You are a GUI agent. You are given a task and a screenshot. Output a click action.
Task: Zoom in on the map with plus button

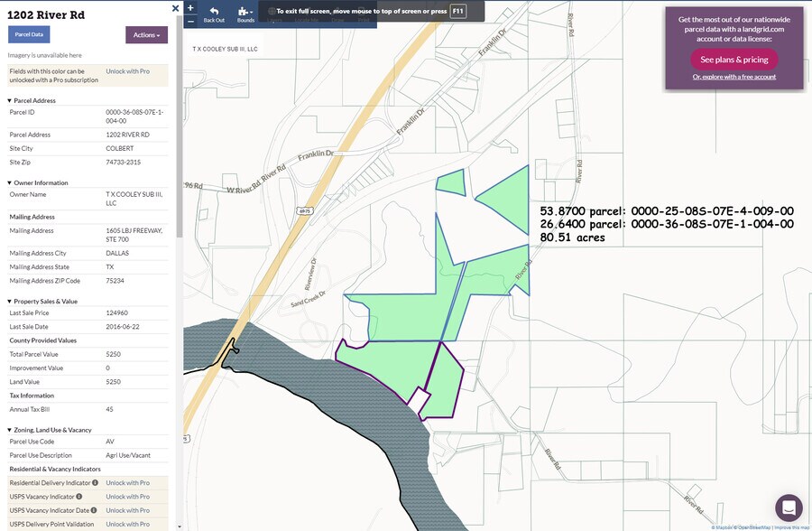click(189, 7)
